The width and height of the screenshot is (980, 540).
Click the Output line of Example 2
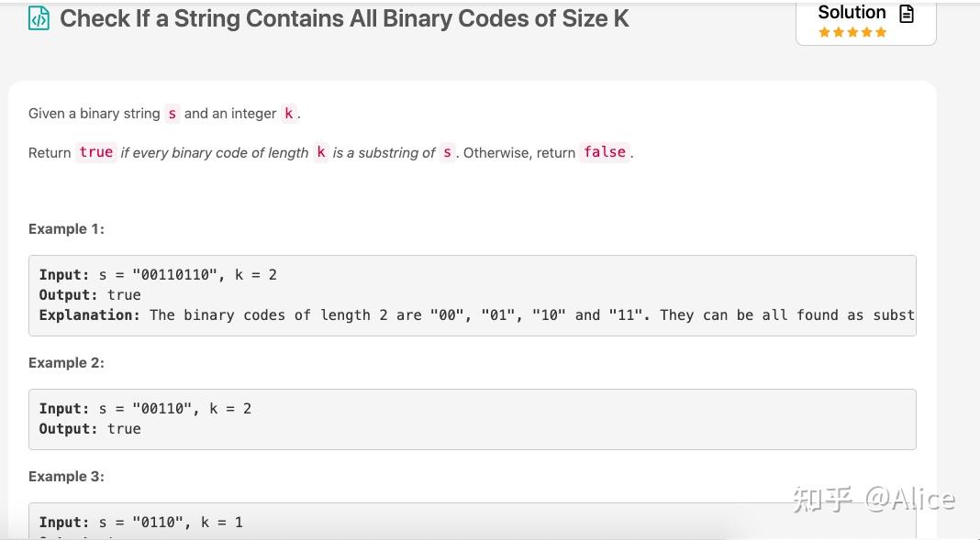[x=89, y=428]
